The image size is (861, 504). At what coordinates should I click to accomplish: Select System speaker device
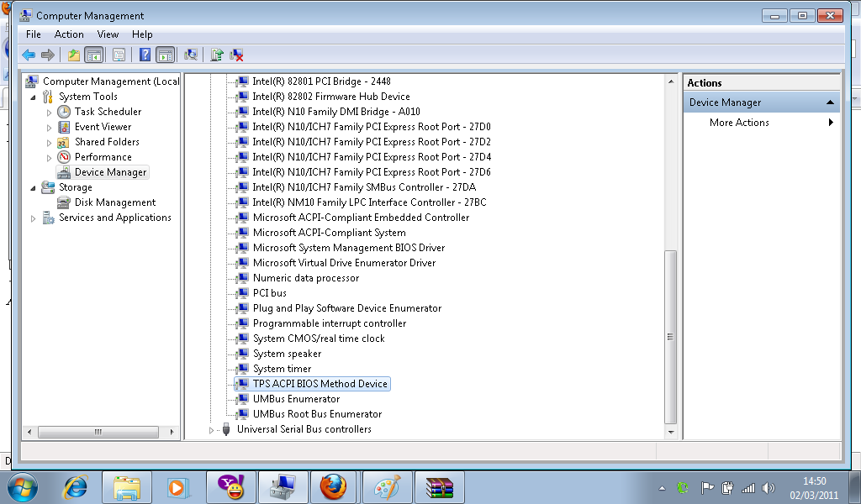pos(287,354)
